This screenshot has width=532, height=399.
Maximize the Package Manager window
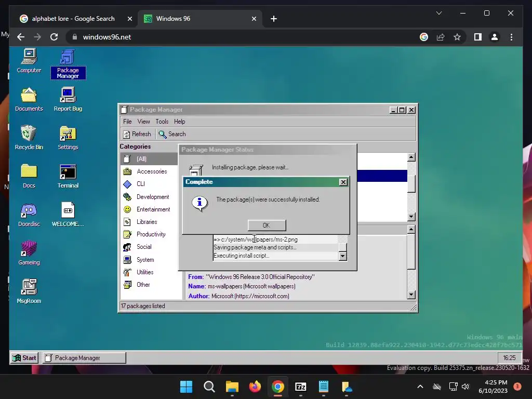click(402, 110)
